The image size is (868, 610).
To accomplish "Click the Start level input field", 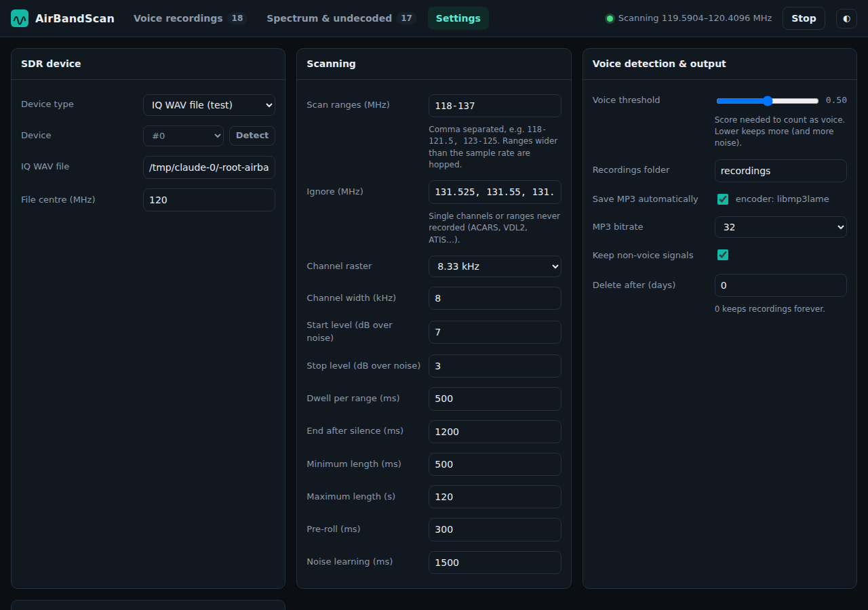I will [x=495, y=332].
